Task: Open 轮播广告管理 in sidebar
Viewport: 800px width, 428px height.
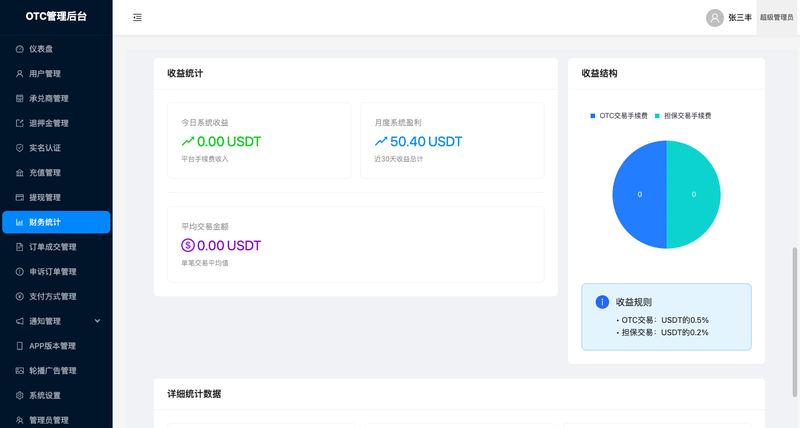Action: pos(56,371)
